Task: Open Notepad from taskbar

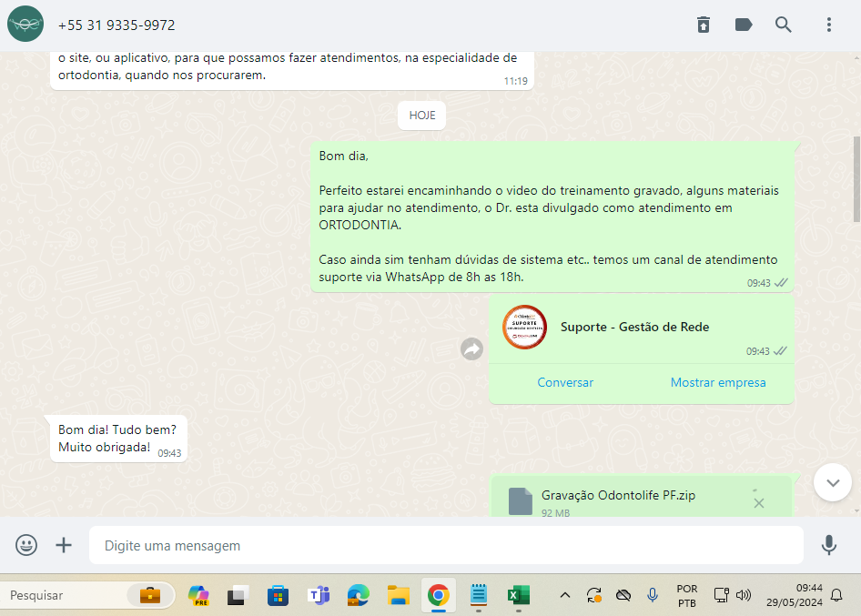Action: (478, 596)
